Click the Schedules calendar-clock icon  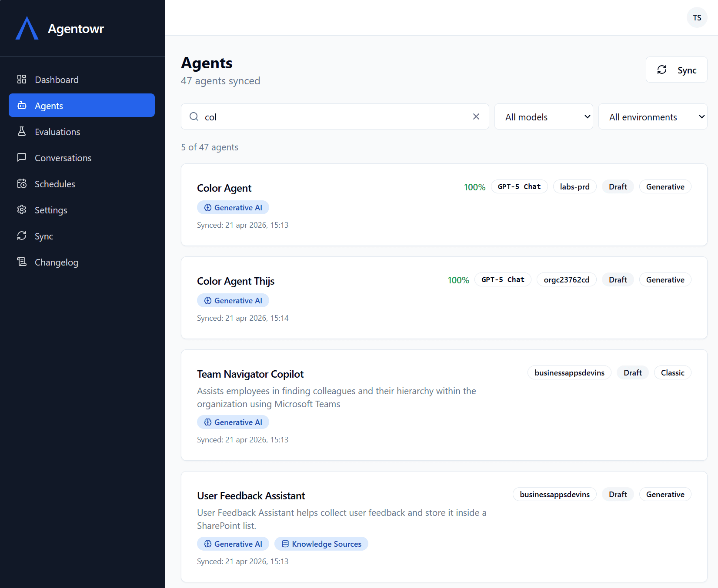coord(22,183)
